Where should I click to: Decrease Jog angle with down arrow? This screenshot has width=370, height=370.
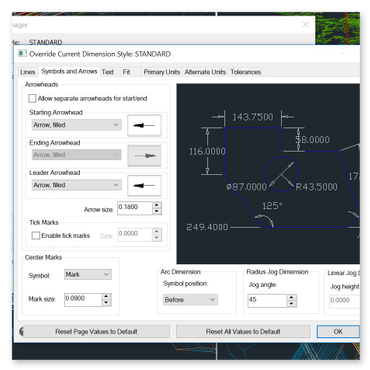click(x=292, y=304)
